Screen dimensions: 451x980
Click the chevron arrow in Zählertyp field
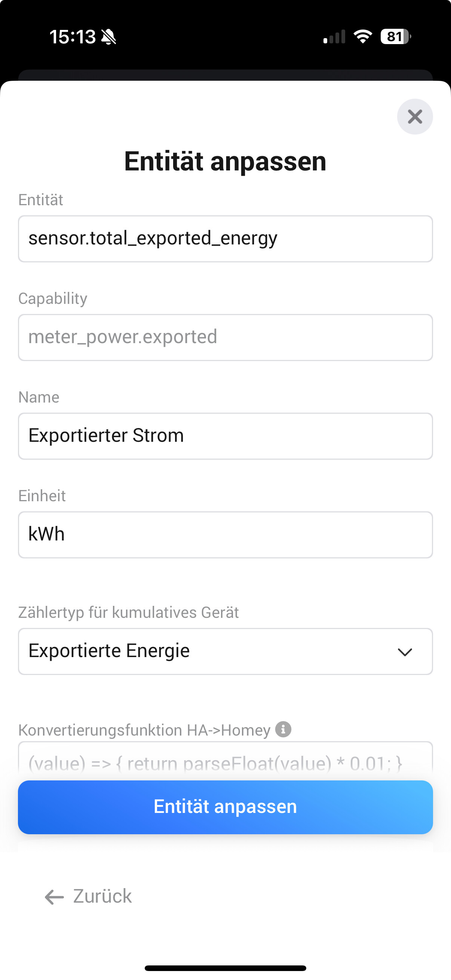pos(405,652)
